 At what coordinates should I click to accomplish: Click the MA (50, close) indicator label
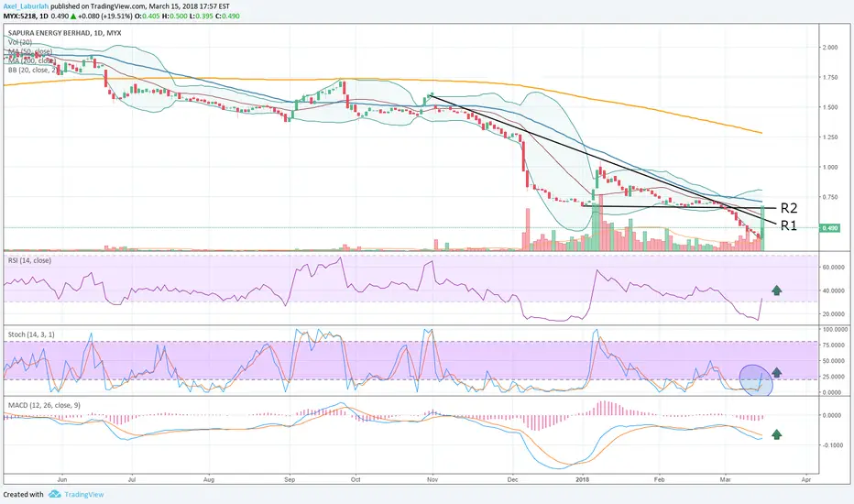pyautogui.click(x=30, y=51)
